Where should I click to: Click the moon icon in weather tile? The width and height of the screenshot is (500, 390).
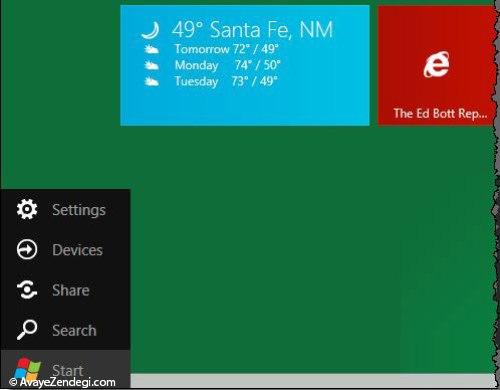[151, 30]
